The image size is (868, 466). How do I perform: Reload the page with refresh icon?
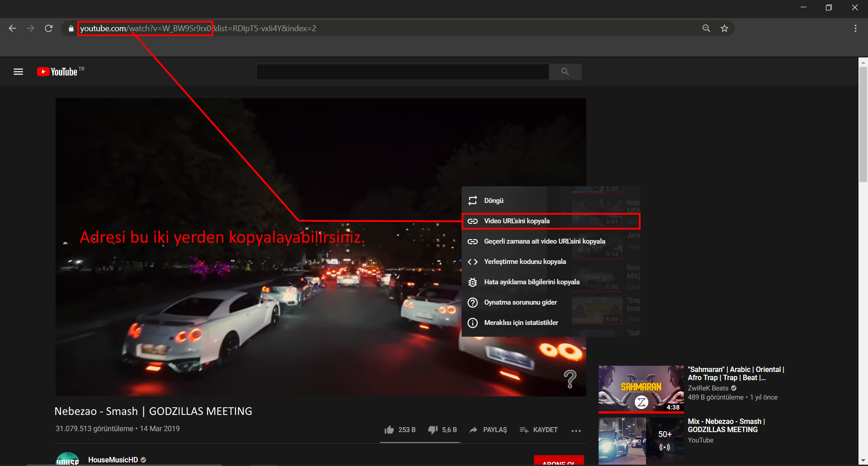tap(49, 28)
